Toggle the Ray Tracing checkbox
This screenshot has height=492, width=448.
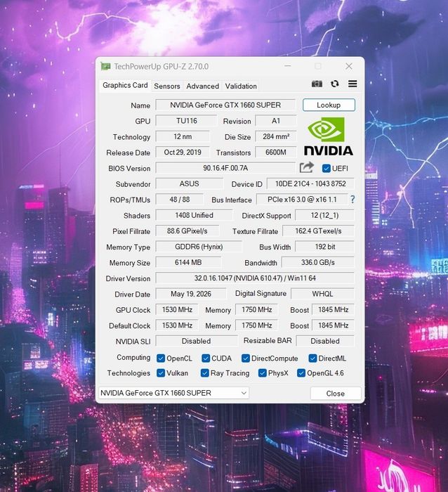click(x=205, y=373)
